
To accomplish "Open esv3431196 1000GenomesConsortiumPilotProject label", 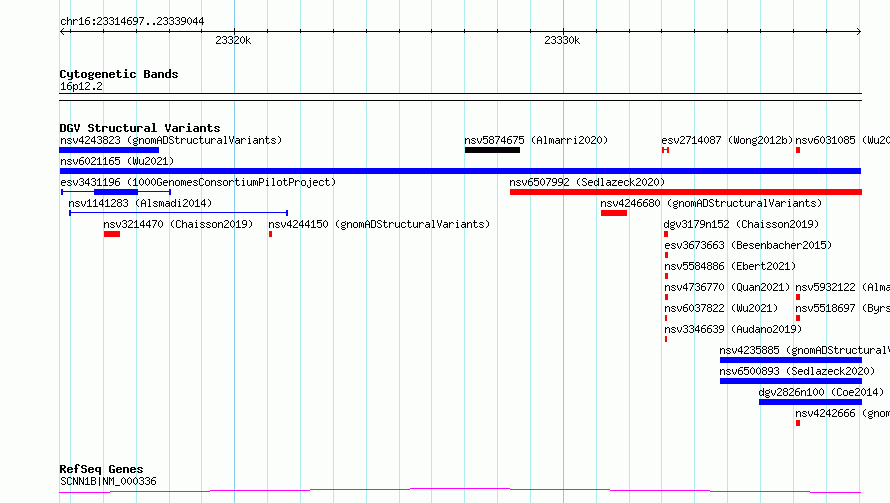I will [198, 182].
